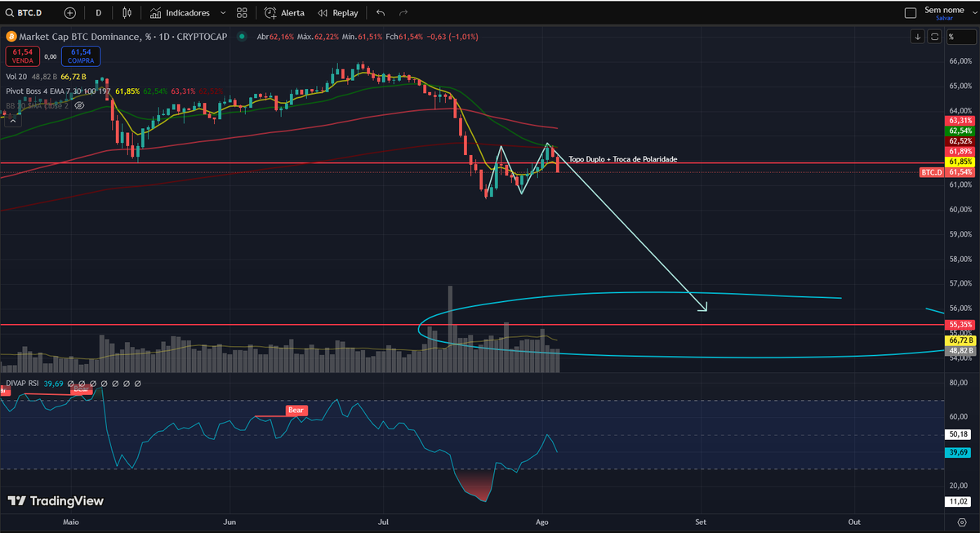Open the layout selector square icon
This screenshot has height=533, width=980.
(911, 13)
